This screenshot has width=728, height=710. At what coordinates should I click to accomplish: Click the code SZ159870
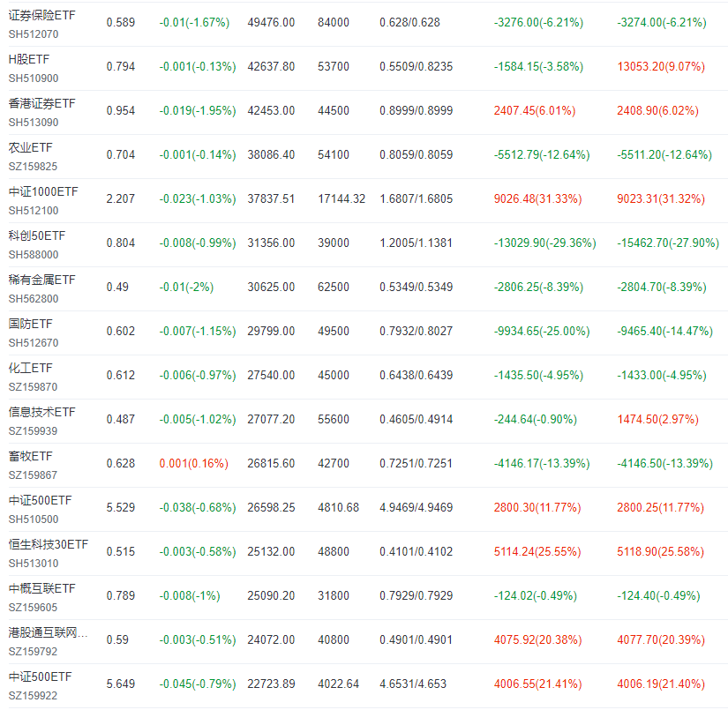33,387
